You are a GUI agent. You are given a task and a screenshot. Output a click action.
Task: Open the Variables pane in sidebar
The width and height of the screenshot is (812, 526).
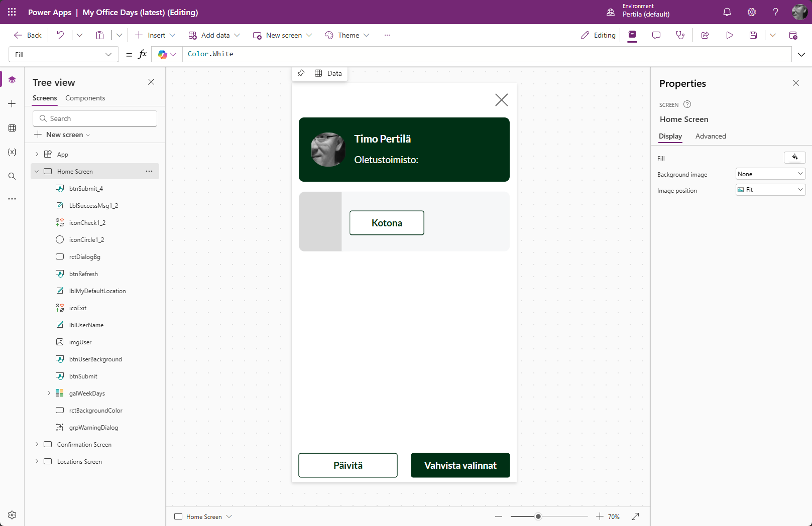tap(12, 152)
